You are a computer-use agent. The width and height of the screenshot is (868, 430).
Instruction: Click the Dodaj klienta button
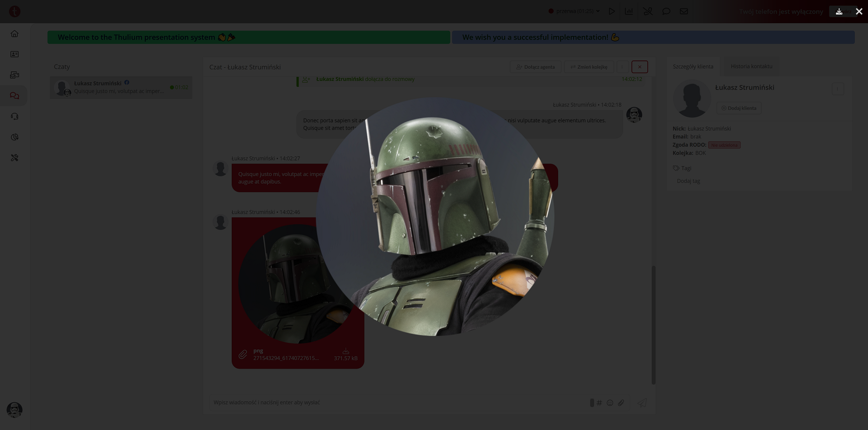(739, 108)
